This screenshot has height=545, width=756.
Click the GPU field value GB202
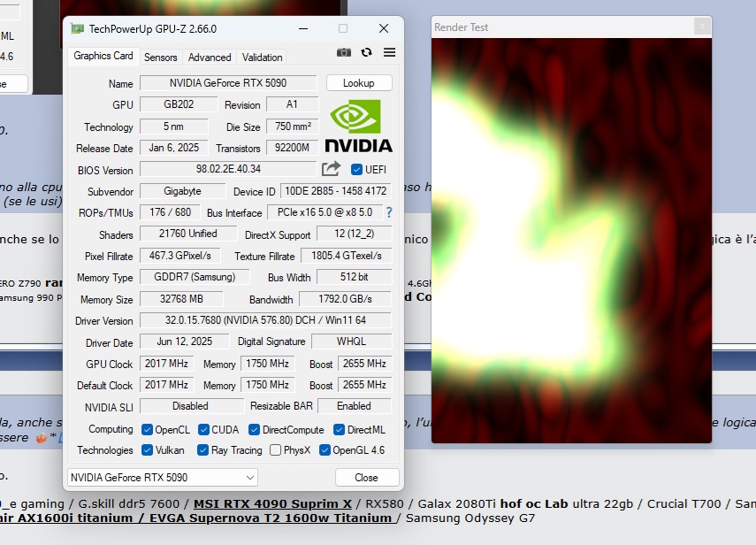179,104
